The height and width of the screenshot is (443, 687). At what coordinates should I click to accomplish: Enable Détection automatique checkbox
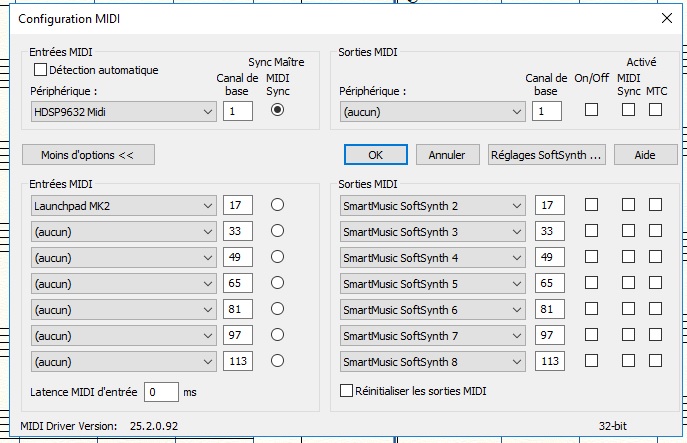[41, 70]
